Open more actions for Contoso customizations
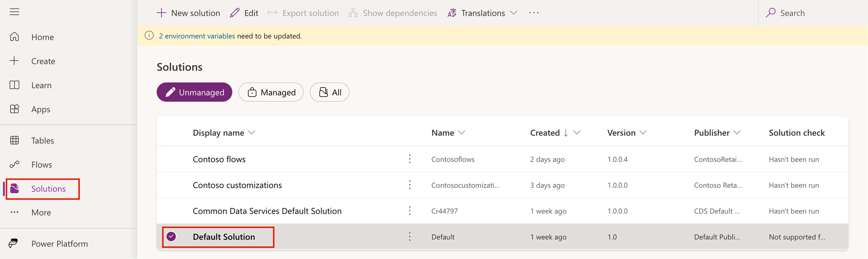The image size is (868, 259). [x=410, y=185]
